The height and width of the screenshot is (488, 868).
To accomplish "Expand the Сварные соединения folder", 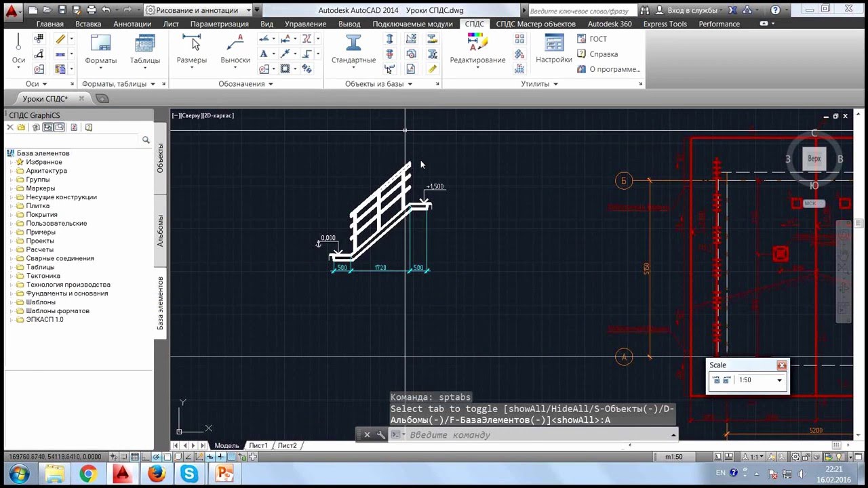I will [12, 258].
